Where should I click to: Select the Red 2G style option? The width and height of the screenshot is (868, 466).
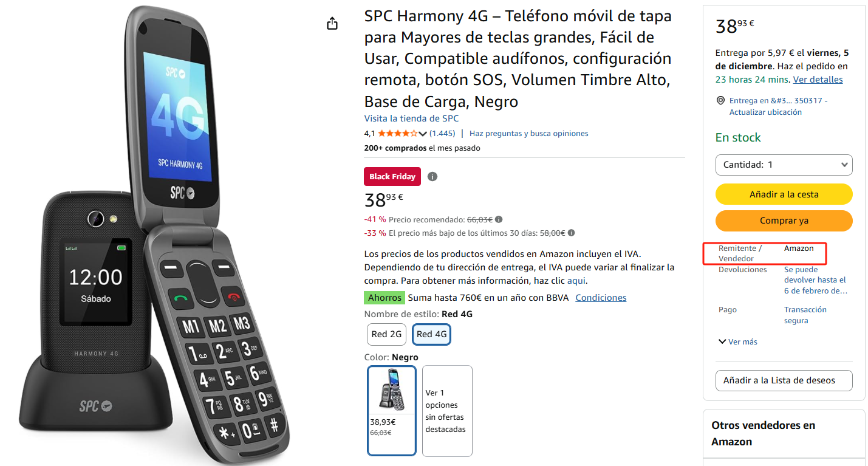point(387,334)
